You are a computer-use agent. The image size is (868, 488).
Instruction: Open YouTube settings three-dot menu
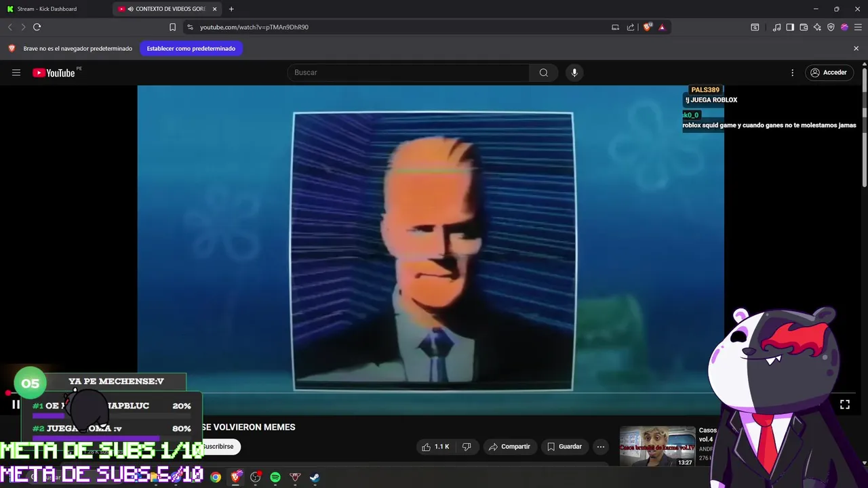pyautogui.click(x=792, y=73)
